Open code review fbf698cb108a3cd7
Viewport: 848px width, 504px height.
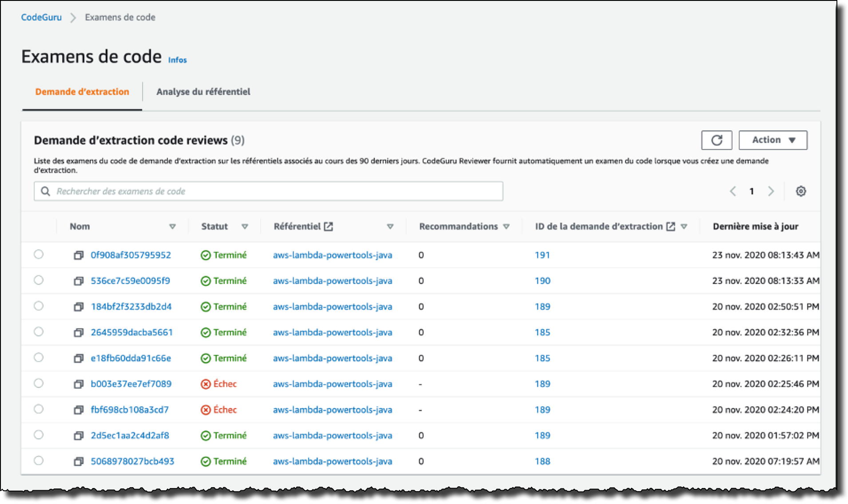click(130, 409)
